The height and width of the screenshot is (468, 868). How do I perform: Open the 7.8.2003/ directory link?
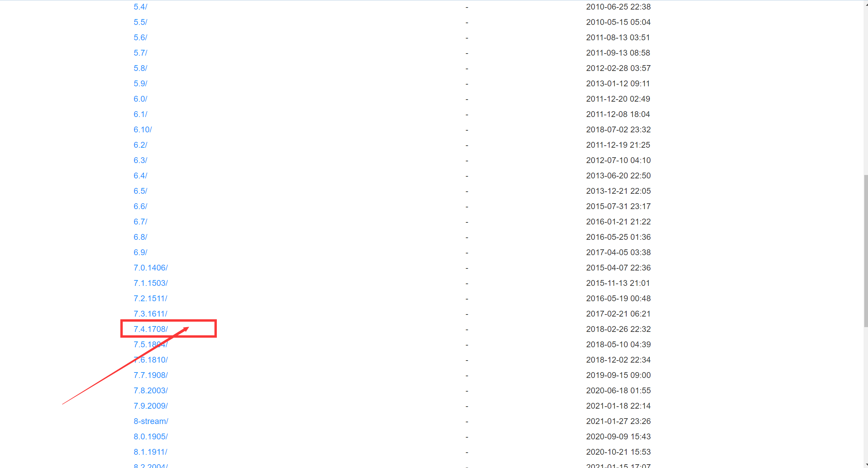pos(150,391)
